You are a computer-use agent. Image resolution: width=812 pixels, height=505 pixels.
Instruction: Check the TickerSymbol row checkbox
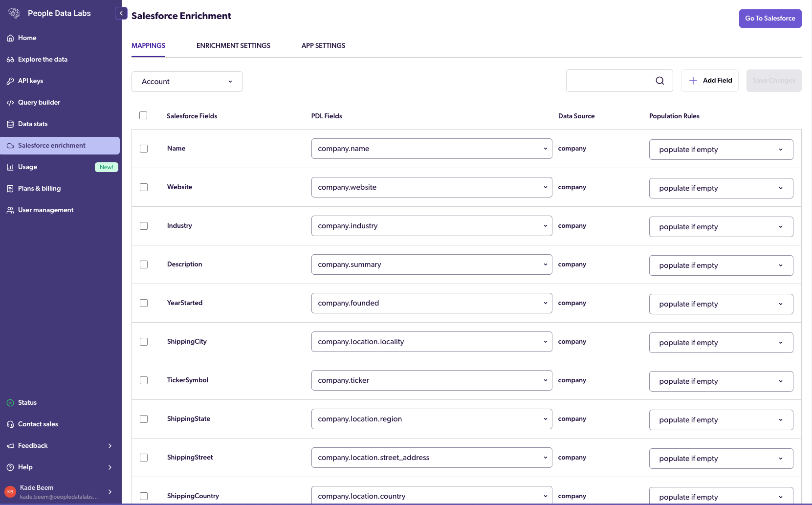tap(144, 380)
